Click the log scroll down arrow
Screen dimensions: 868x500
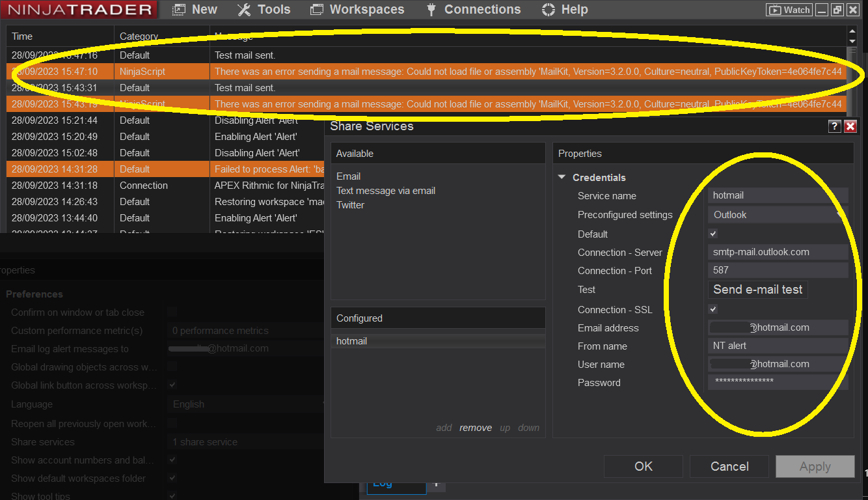[852, 40]
